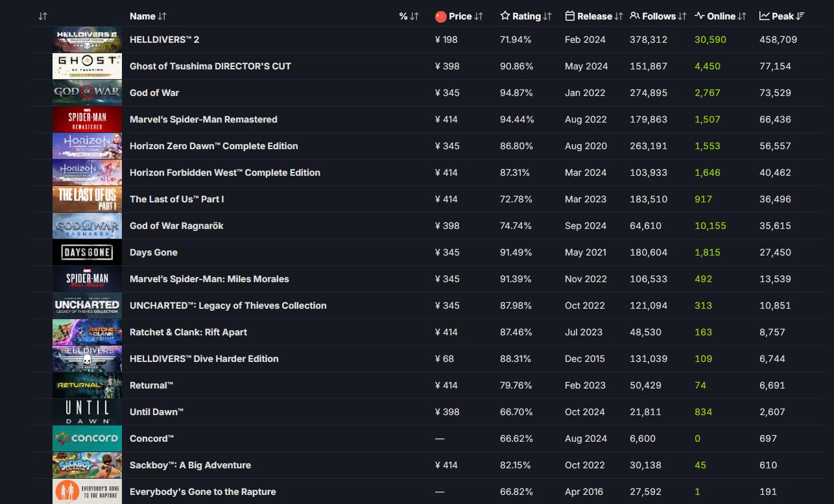Sort by discount percent column
834x504 pixels.
(409, 16)
